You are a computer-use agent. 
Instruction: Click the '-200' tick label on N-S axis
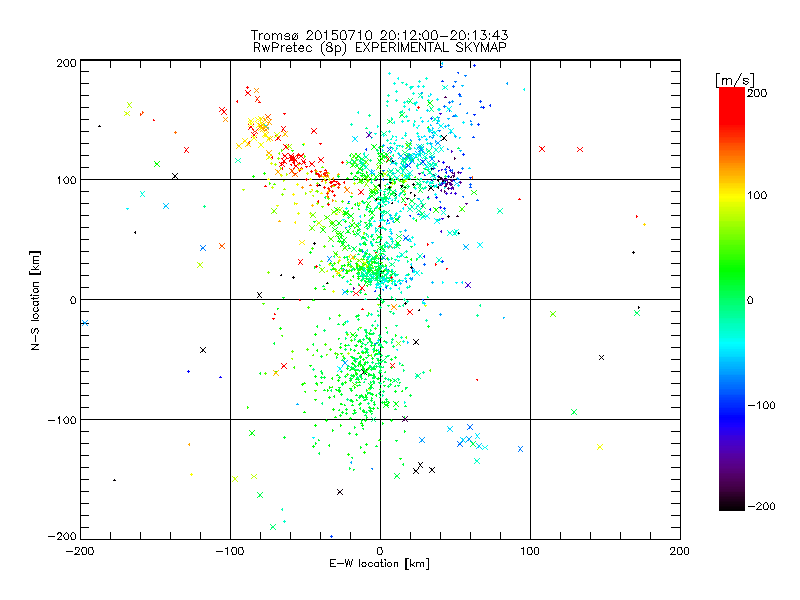[62, 536]
